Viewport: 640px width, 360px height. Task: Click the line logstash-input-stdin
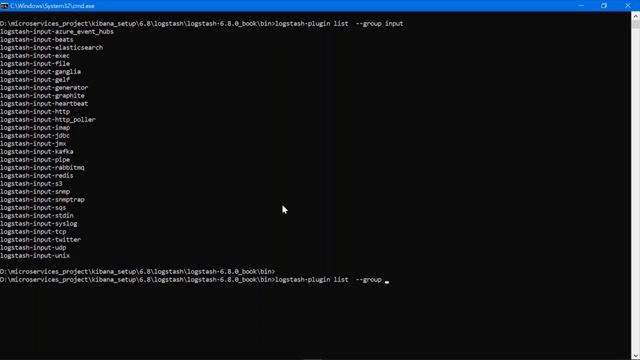[37, 216]
